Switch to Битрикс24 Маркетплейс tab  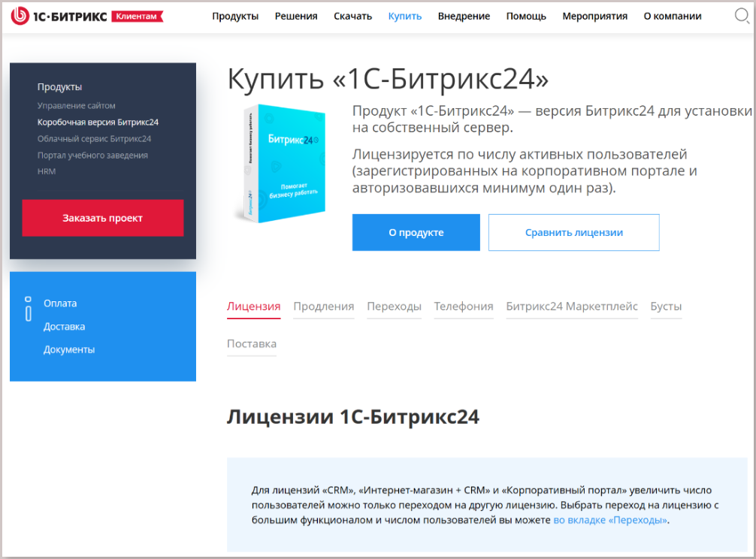click(572, 307)
